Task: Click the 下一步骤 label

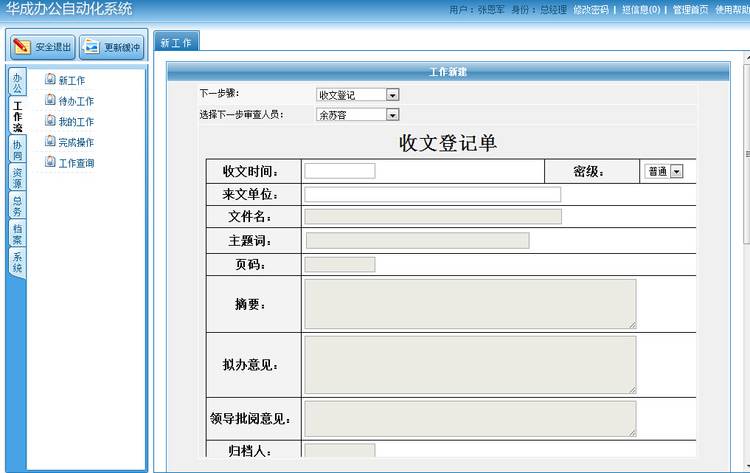Action: pos(220,93)
